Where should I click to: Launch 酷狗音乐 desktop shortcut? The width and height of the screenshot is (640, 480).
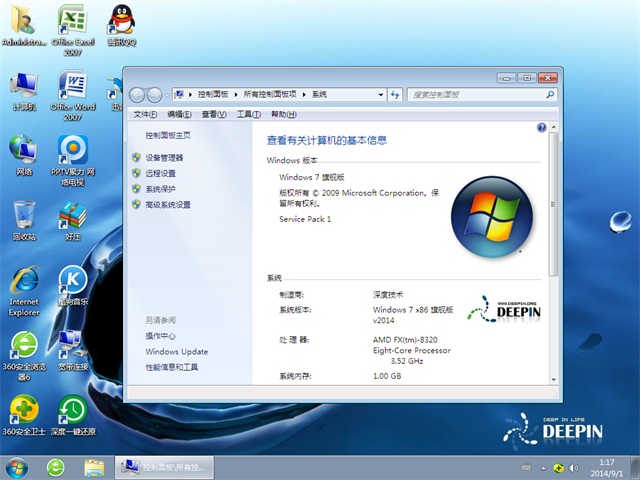click(73, 286)
